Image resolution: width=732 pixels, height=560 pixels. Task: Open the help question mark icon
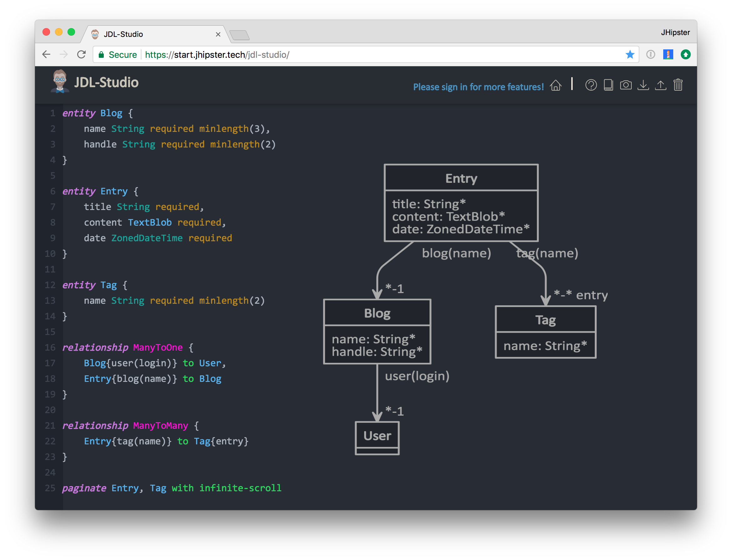(x=591, y=85)
